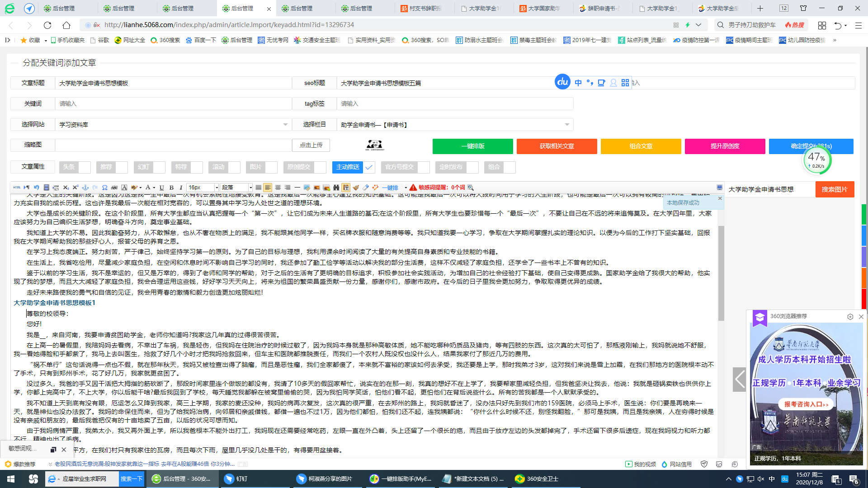Open find and replace with binoculars icon
The height and width of the screenshot is (488, 868).
[x=336, y=188]
